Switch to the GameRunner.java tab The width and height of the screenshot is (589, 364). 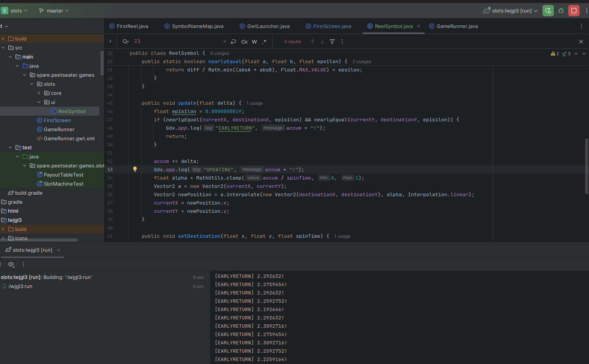click(457, 26)
